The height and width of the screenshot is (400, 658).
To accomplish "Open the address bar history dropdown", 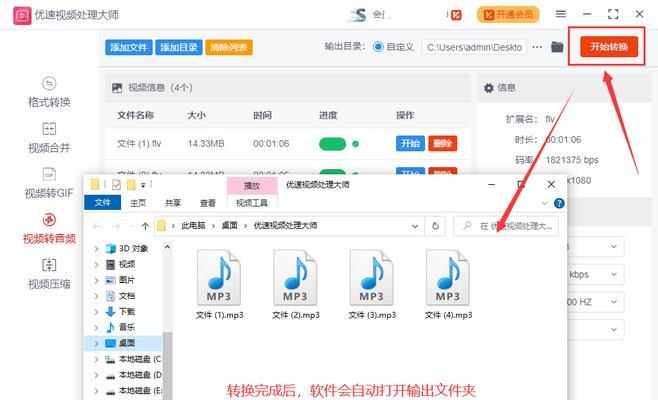I will 415,226.
